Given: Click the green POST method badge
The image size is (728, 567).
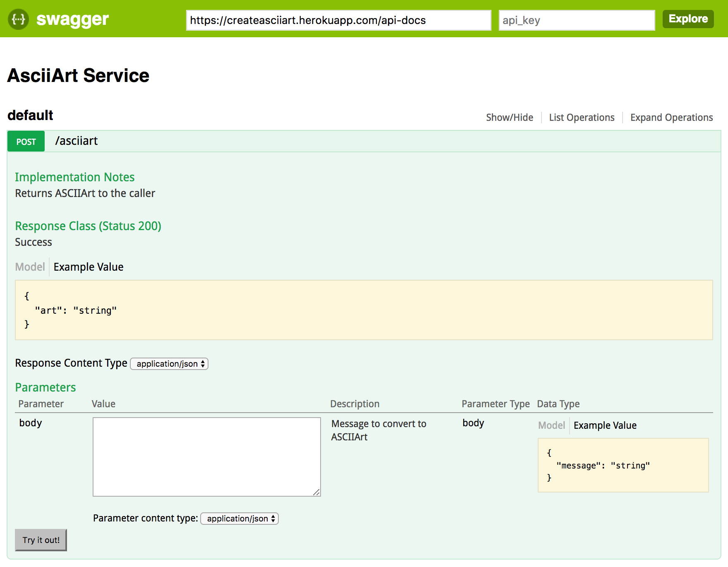Looking at the screenshot, I should click(x=26, y=142).
